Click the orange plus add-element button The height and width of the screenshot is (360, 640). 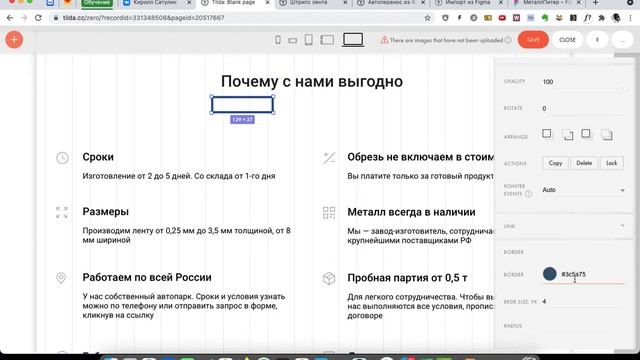tap(14, 40)
